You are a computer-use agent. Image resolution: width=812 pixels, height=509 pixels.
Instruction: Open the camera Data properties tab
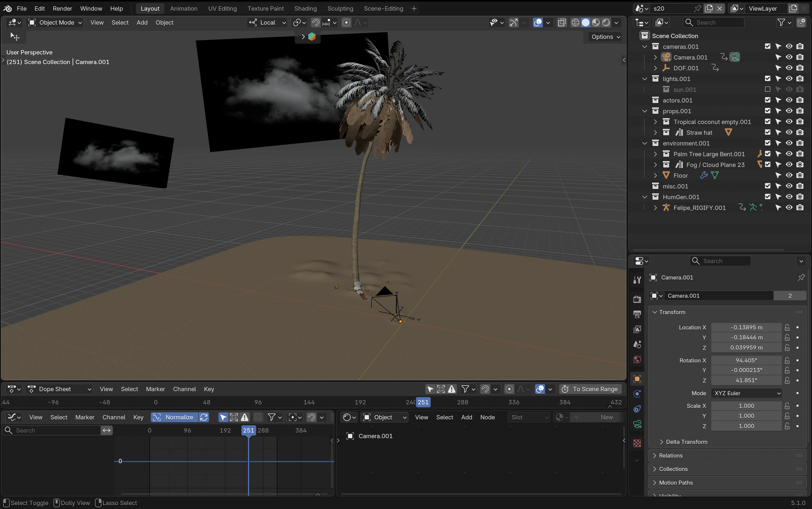[x=637, y=424]
